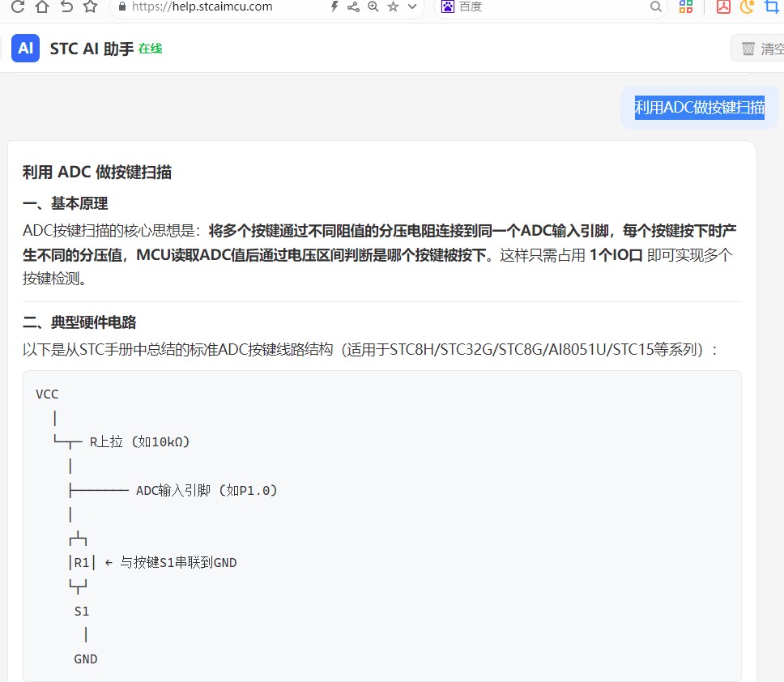The height and width of the screenshot is (682, 784).
Task: Click the highlighted message 利用ADC做按键扫描
Action: tap(699, 108)
